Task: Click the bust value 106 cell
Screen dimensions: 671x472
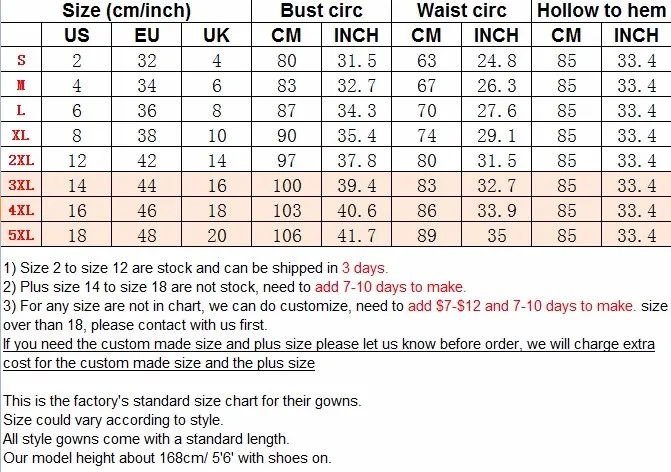Action: point(287,235)
